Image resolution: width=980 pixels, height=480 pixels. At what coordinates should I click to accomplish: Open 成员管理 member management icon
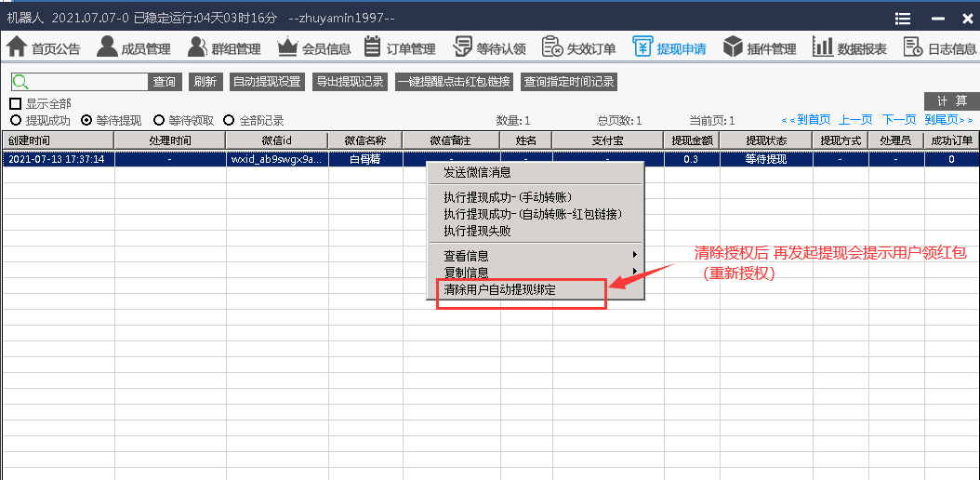(x=108, y=47)
